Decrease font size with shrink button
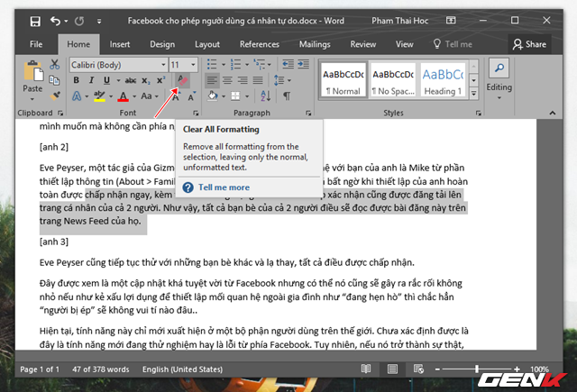The height and width of the screenshot is (392, 577). point(191,96)
